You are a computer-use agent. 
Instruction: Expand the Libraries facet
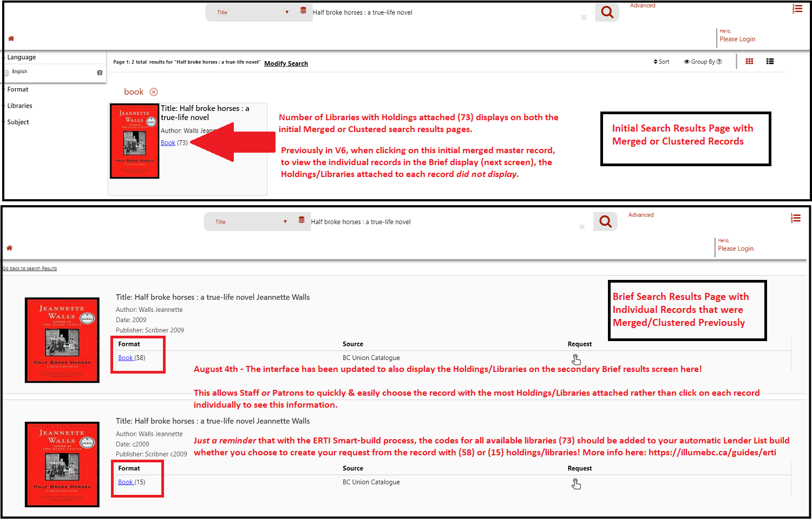pos(19,106)
